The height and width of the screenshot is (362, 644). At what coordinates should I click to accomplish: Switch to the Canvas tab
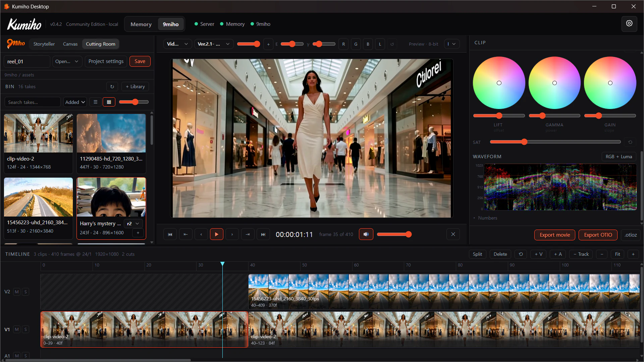coord(70,44)
